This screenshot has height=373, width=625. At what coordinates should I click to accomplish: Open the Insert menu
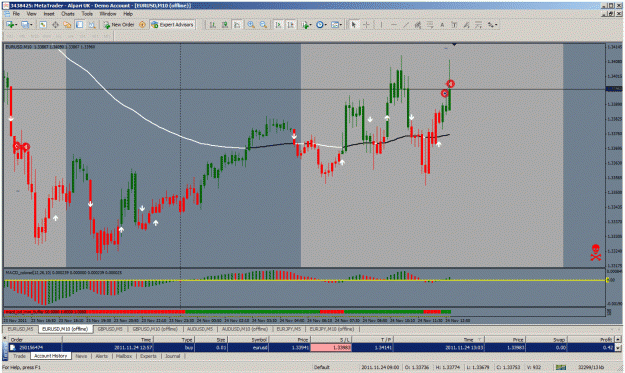click(x=49, y=14)
